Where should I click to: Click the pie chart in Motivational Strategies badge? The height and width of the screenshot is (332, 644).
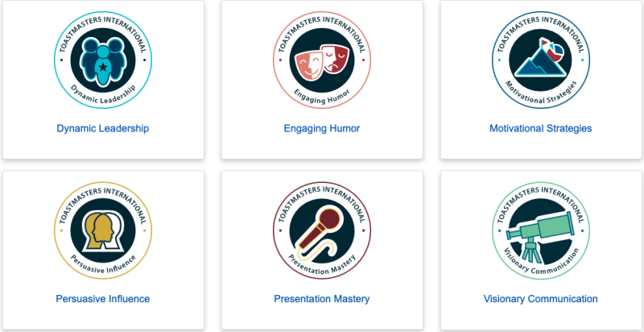point(555,52)
